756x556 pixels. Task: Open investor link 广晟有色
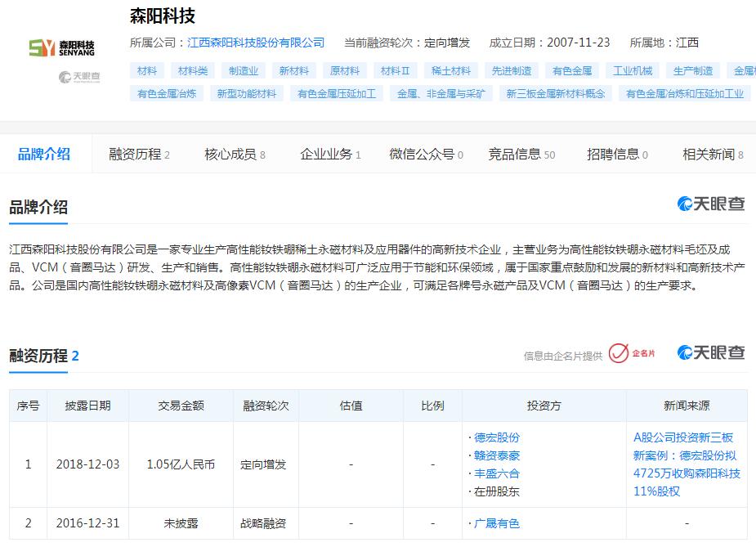point(497,523)
